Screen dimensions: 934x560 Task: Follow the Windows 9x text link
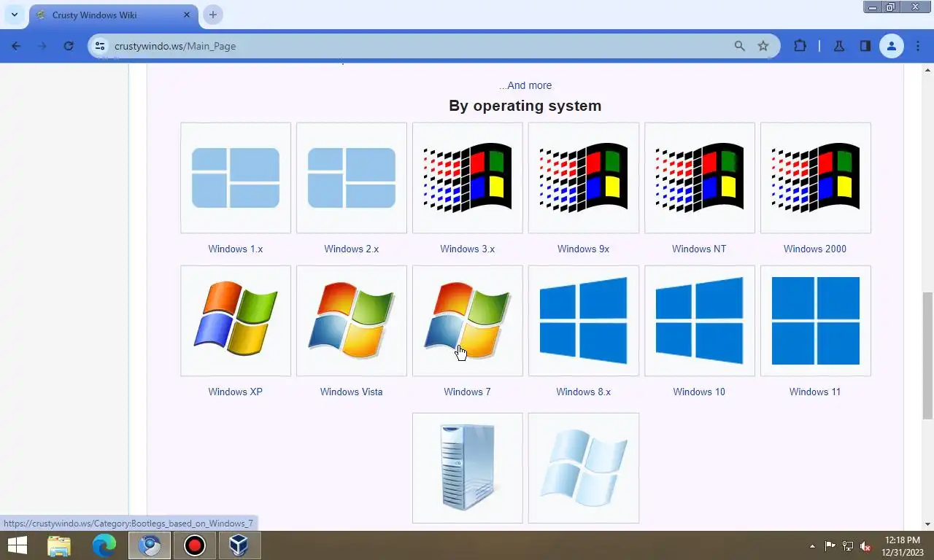pyautogui.click(x=584, y=249)
